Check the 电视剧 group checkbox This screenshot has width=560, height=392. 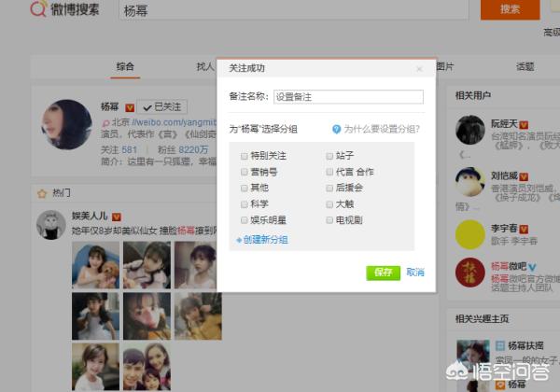pyautogui.click(x=329, y=220)
